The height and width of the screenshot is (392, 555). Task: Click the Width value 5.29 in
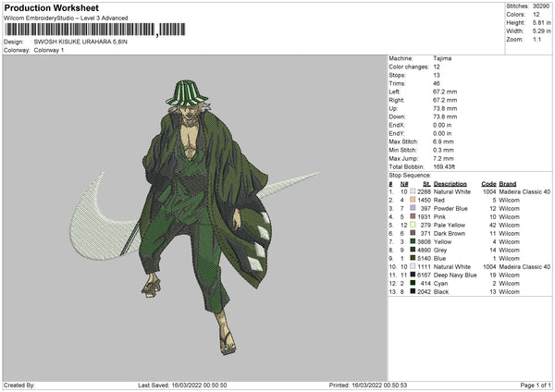541,31
